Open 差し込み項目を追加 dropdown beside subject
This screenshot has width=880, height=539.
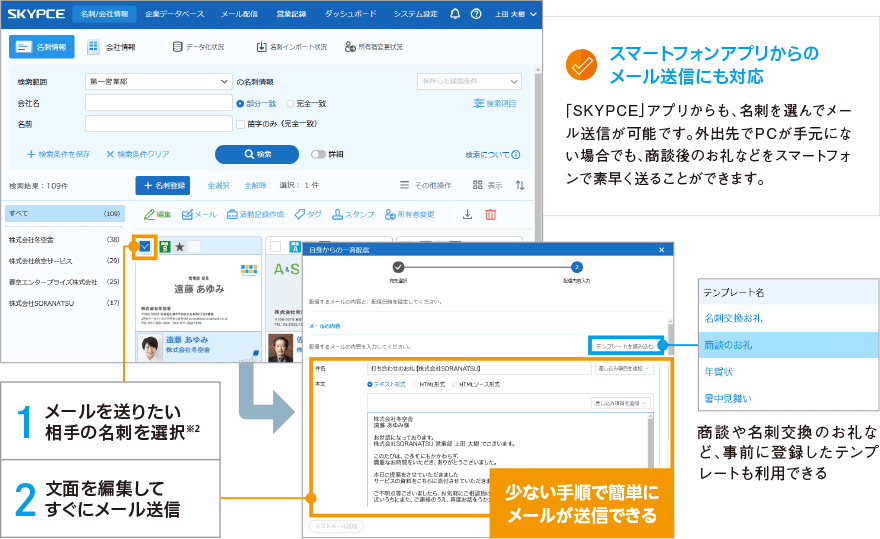625,368
